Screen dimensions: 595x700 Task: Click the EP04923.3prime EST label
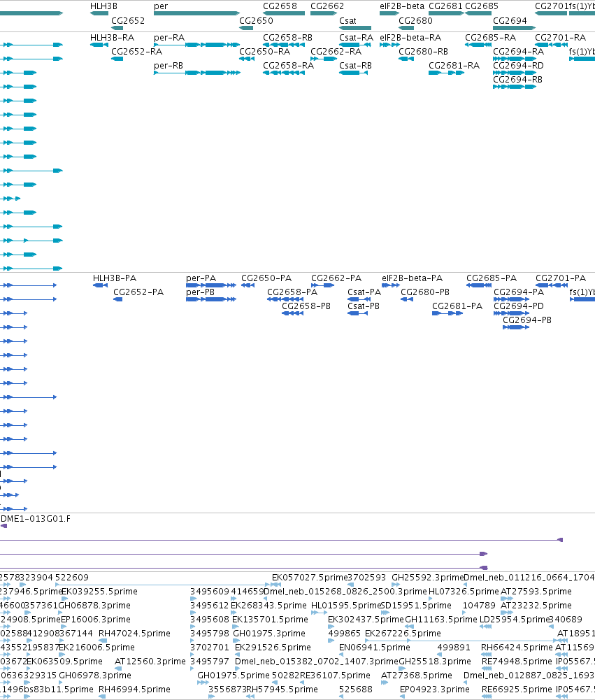[x=435, y=690]
